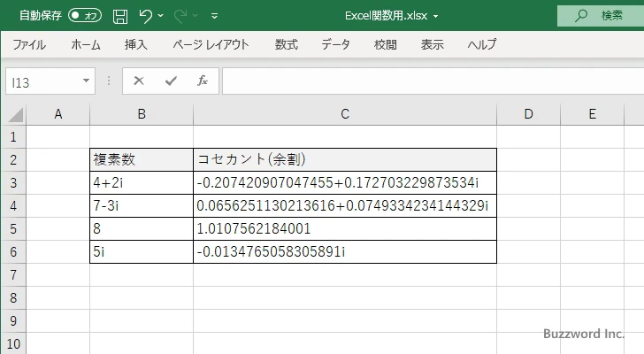Select row 1 header
The width and height of the screenshot is (644, 354).
click(x=13, y=137)
